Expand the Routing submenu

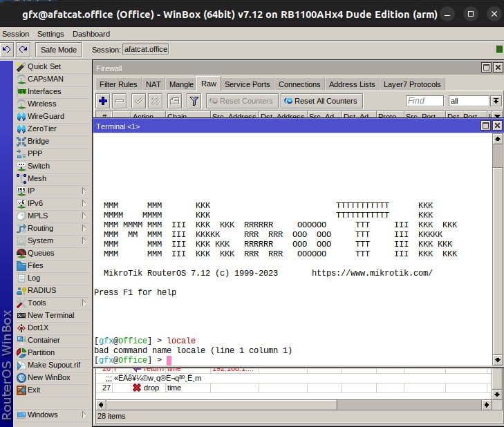click(x=84, y=228)
